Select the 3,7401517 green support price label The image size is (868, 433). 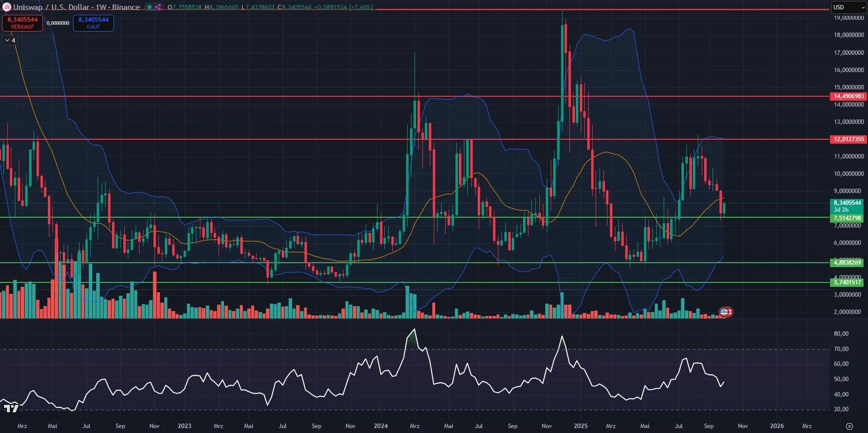click(847, 282)
